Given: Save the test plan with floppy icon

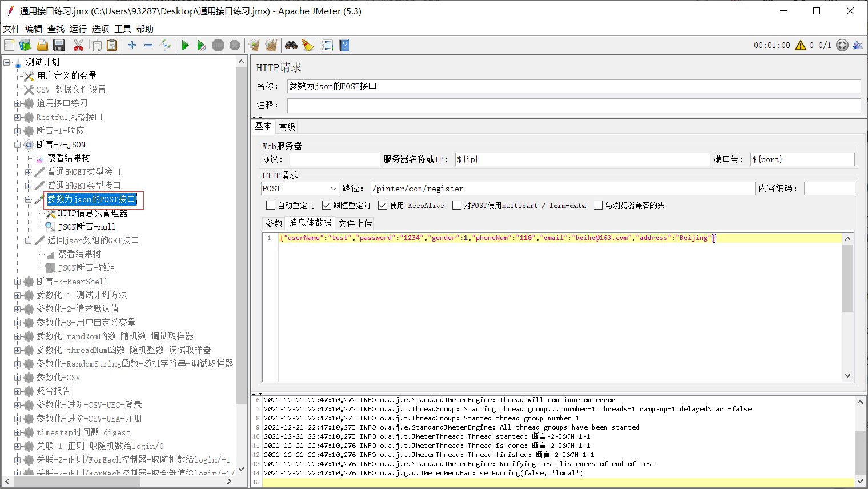Looking at the screenshot, I should pos(58,45).
